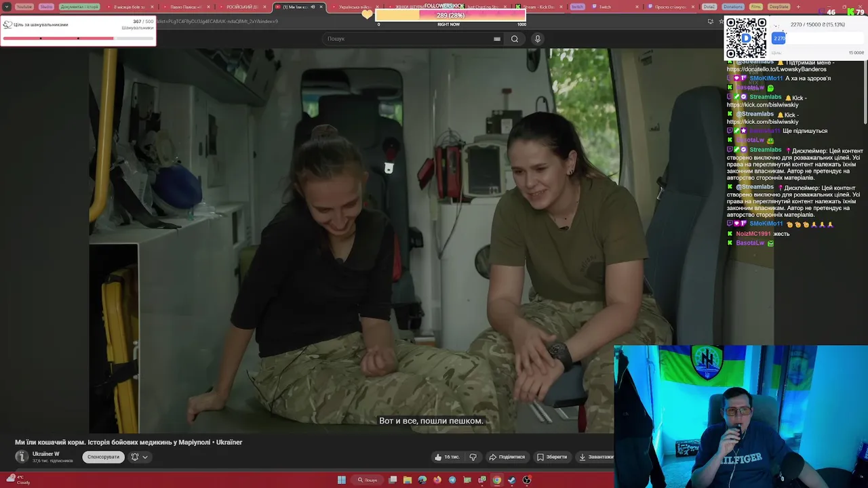Open the tab search dropdown arrow
The height and width of the screenshot is (488, 868).
[7, 7]
